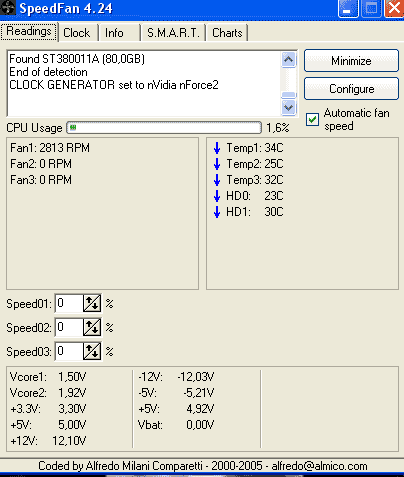The width and height of the screenshot is (404, 477).
Task: Click the Temp3 down-arrow icon
Action: click(217, 180)
